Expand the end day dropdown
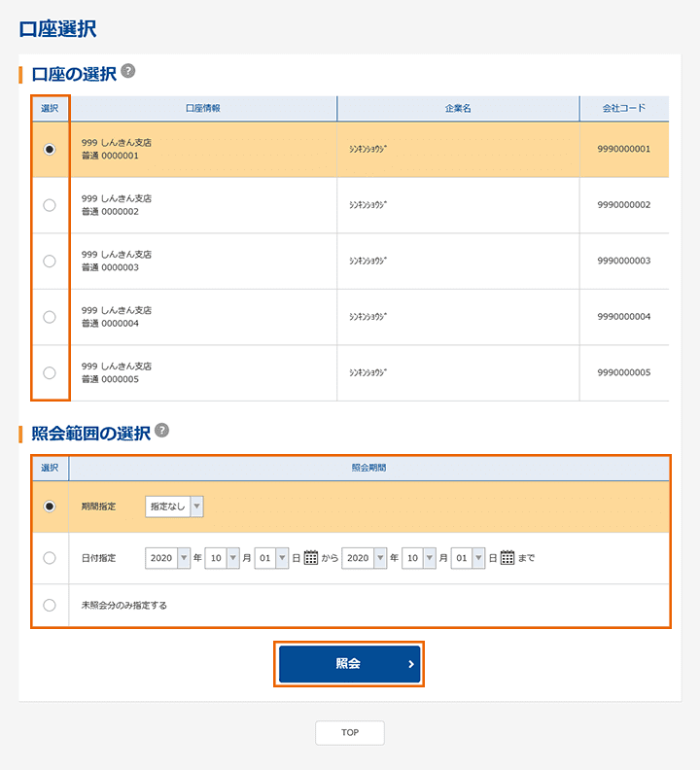This screenshot has height=770, width=700. click(x=468, y=558)
